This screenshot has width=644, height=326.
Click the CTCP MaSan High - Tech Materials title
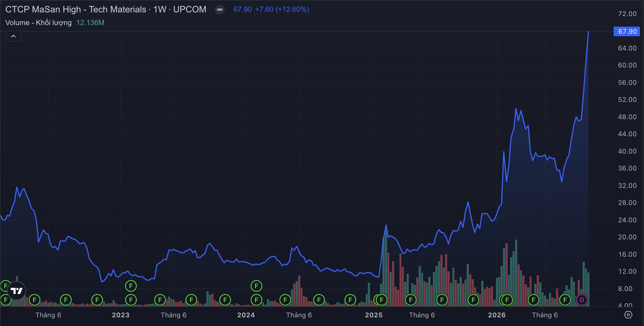click(x=76, y=9)
